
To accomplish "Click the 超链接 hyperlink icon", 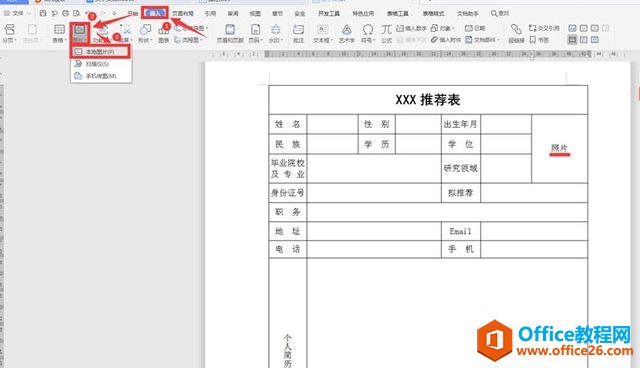I will (516, 29).
